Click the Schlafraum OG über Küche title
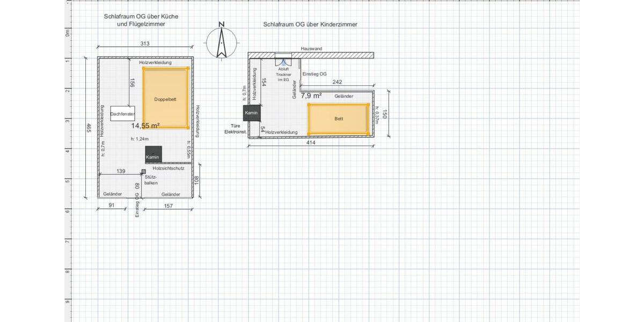This screenshot has width=644, height=322. pos(142,16)
